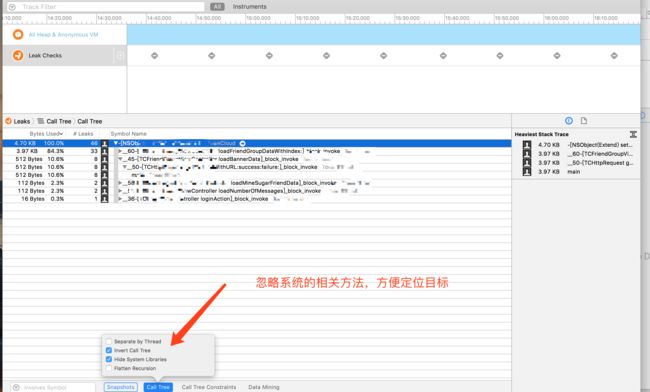Toggle the Call Tree options tab
The height and width of the screenshot is (392, 650).
point(158,387)
